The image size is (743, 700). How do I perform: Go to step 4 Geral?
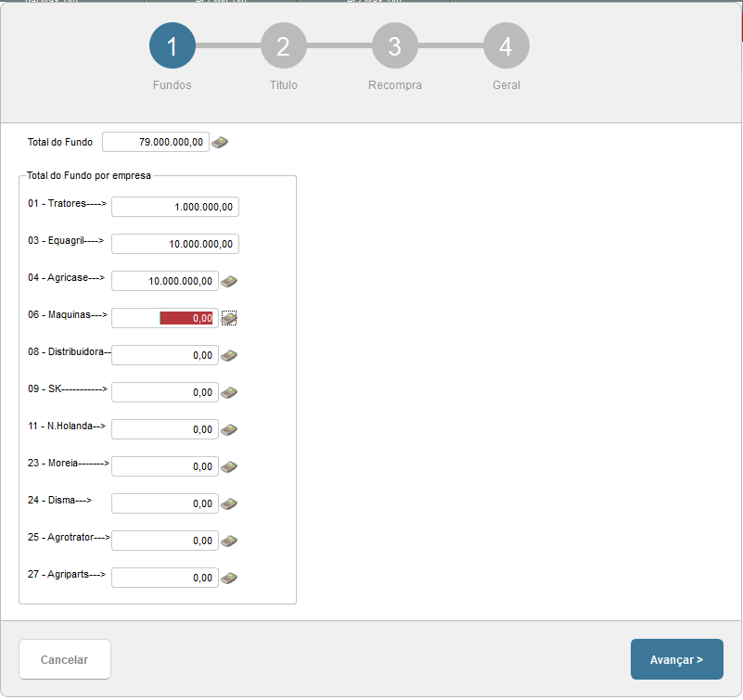pyautogui.click(x=506, y=46)
